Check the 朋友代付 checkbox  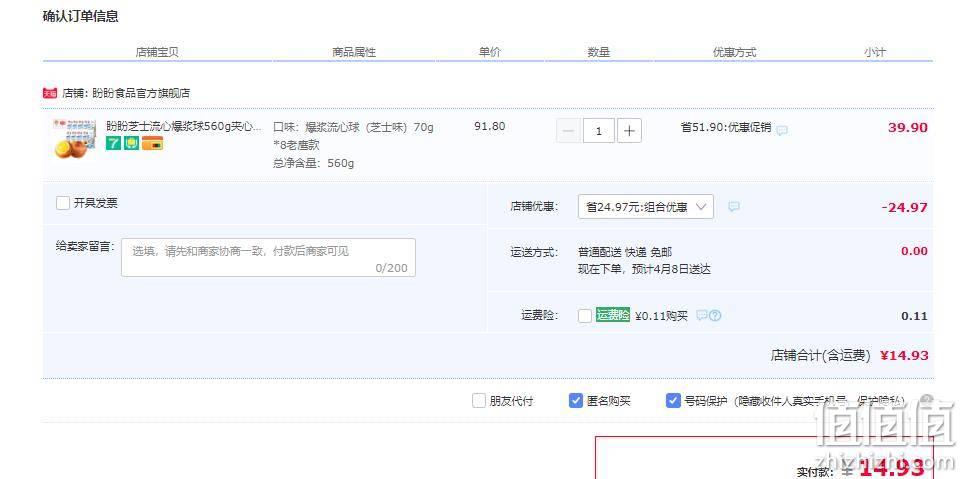[x=479, y=402]
